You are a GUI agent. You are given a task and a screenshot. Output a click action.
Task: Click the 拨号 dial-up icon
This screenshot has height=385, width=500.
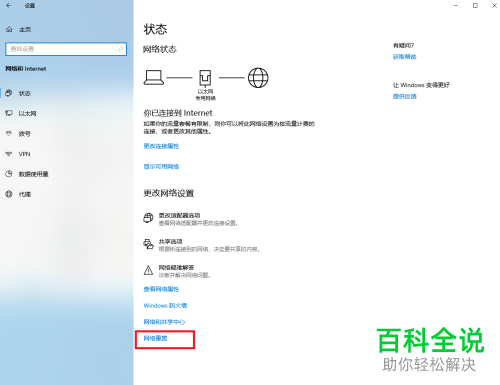(x=9, y=133)
